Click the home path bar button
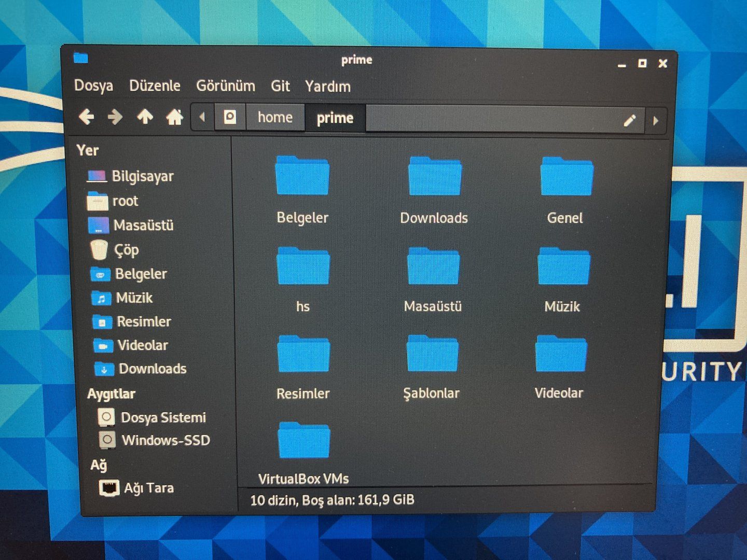Image resolution: width=747 pixels, height=560 pixels. tap(275, 117)
